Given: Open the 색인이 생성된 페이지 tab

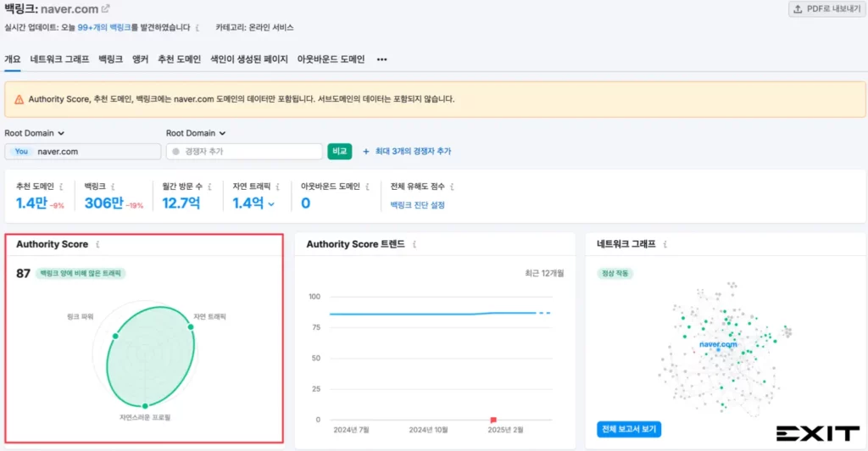Looking at the screenshot, I should [249, 59].
